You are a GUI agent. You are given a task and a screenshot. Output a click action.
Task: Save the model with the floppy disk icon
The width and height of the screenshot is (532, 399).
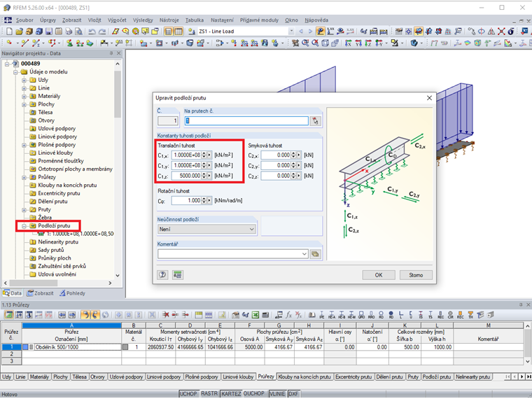click(x=49, y=31)
